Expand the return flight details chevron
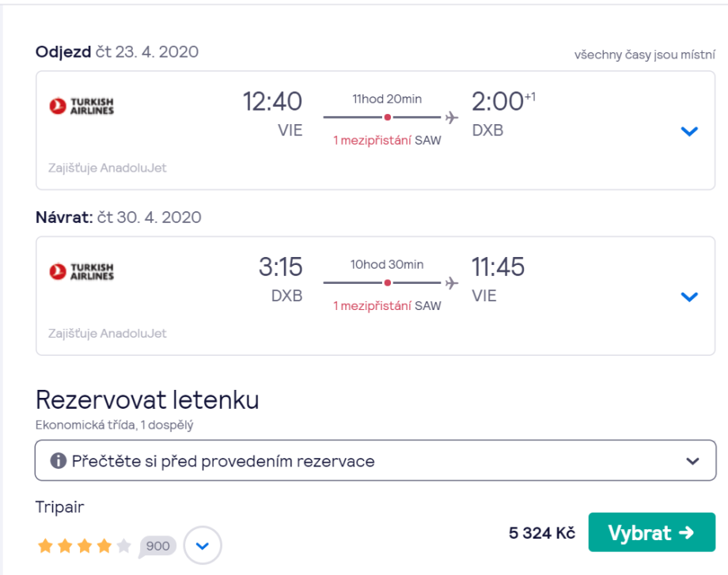Screen dimensions: 728x575 click(x=689, y=297)
